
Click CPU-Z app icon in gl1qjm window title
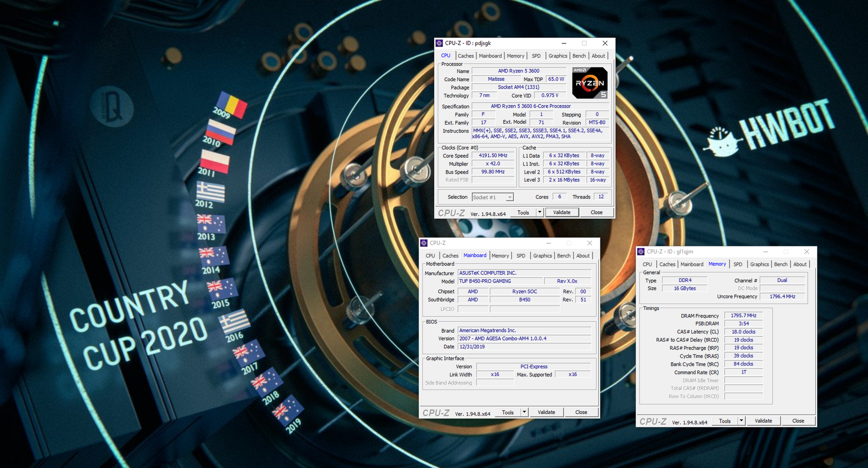tap(641, 252)
